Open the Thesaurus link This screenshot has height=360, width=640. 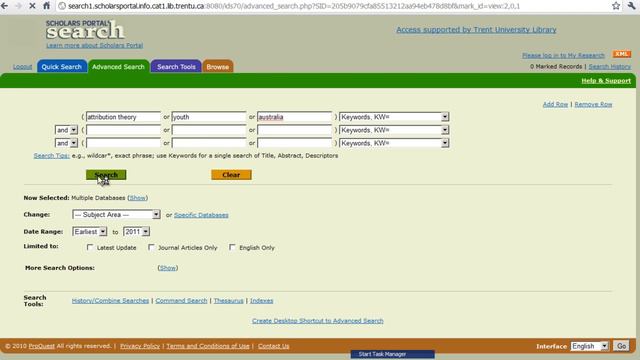click(x=229, y=300)
